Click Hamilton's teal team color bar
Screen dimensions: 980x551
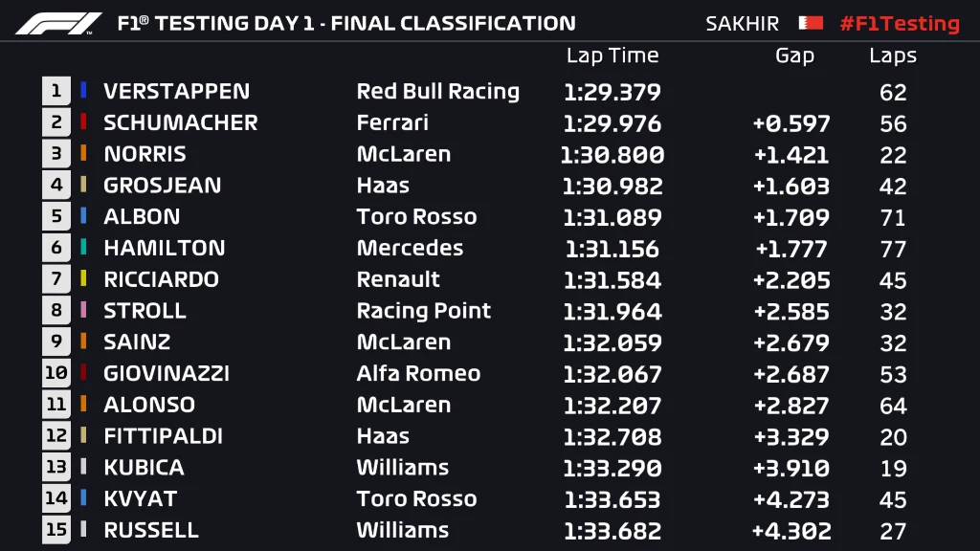pos(84,248)
